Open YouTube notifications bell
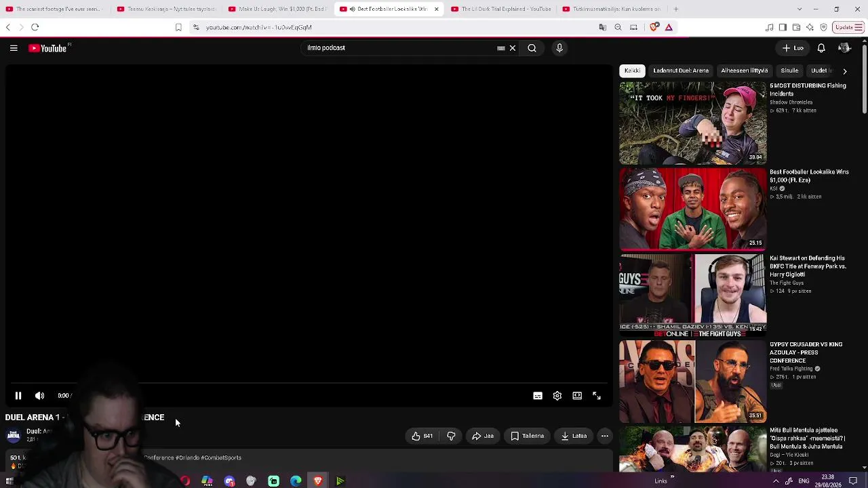The height and width of the screenshot is (488, 868). (x=821, y=48)
